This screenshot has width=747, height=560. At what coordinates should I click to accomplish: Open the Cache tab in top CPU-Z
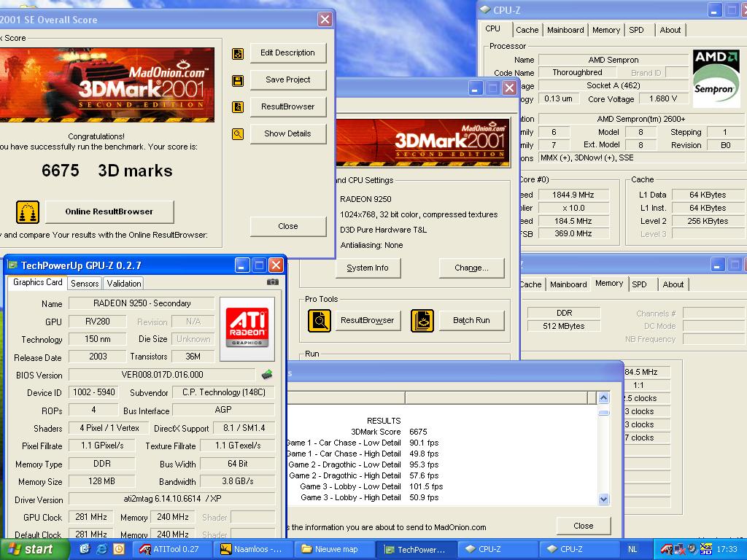[x=527, y=30]
